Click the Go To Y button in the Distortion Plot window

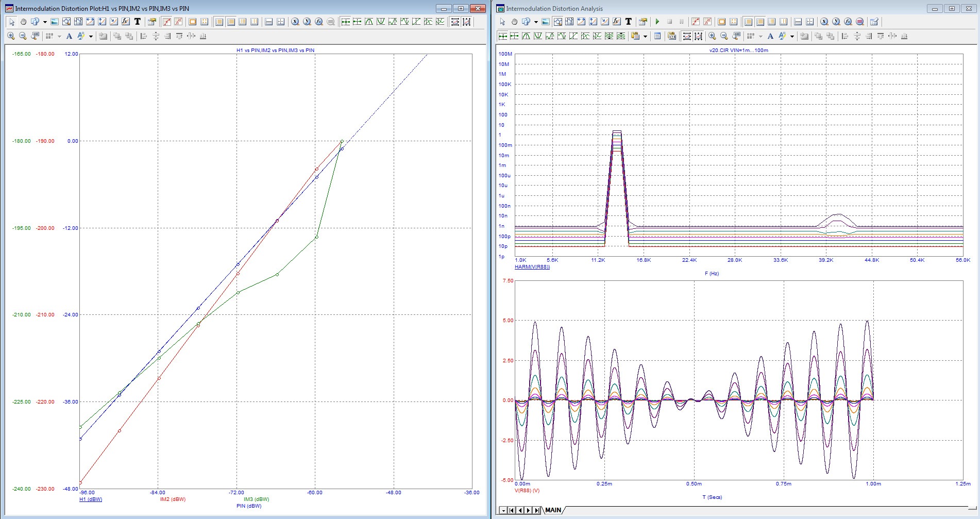click(x=307, y=22)
